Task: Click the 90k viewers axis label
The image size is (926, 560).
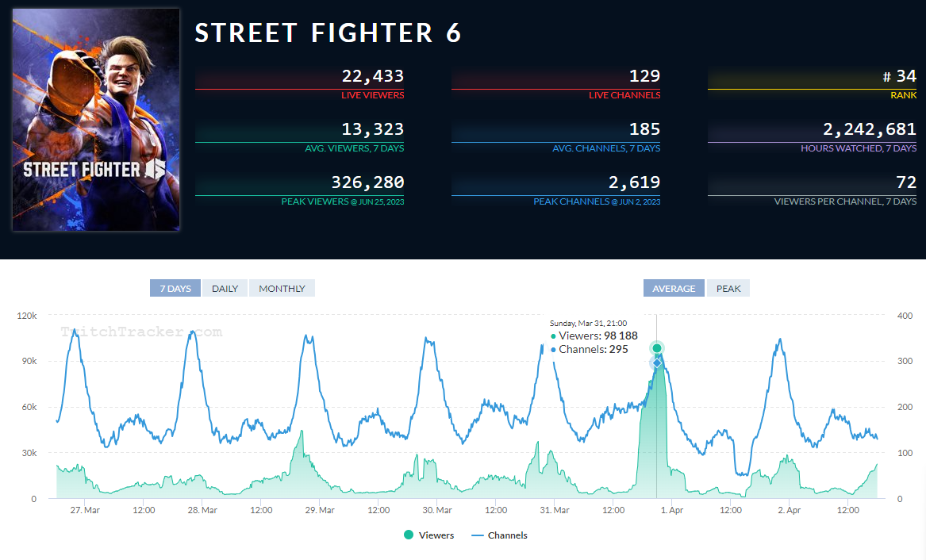Action: [x=29, y=361]
